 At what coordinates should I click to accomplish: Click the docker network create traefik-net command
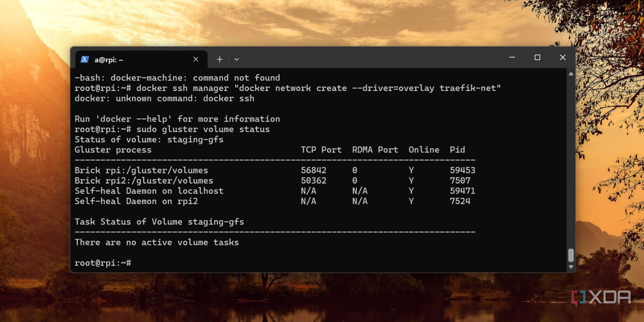tap(319, 88)
